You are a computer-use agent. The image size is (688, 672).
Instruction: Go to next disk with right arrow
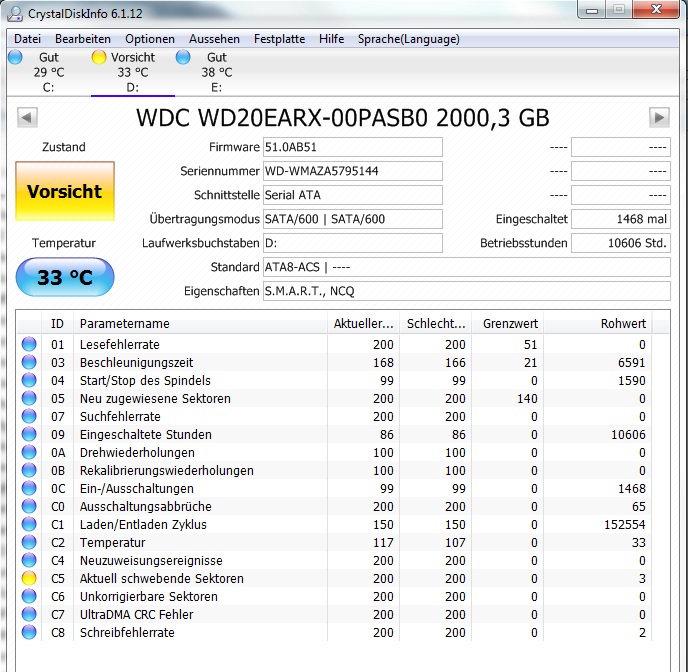pos(659,118)
